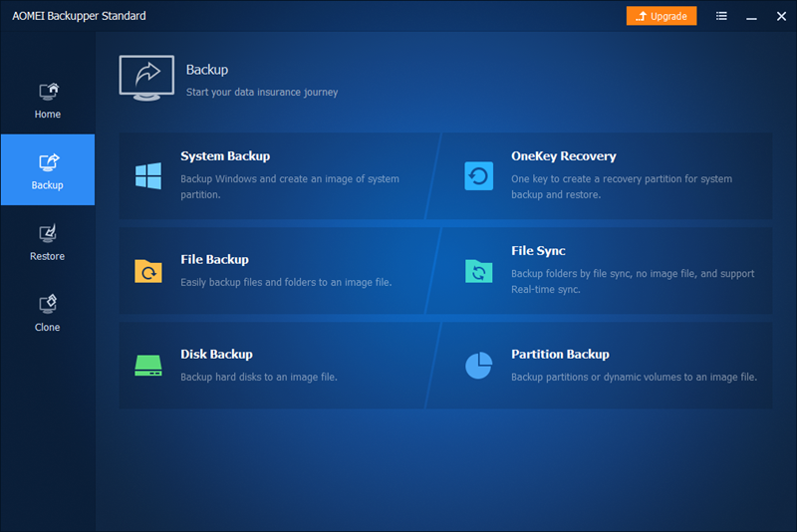This screenshot has height=532, width=797.
Task: Open the Backup tab in sidebar
Action: [48, 170]
